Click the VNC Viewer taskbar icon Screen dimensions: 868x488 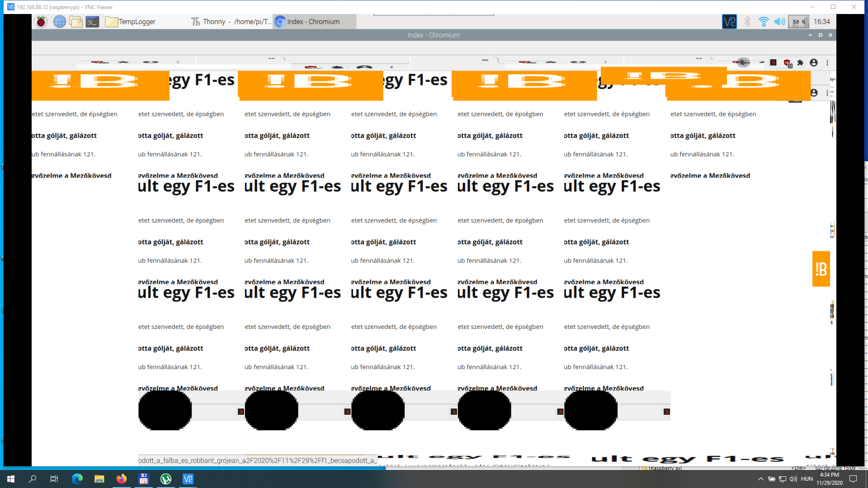188,479
